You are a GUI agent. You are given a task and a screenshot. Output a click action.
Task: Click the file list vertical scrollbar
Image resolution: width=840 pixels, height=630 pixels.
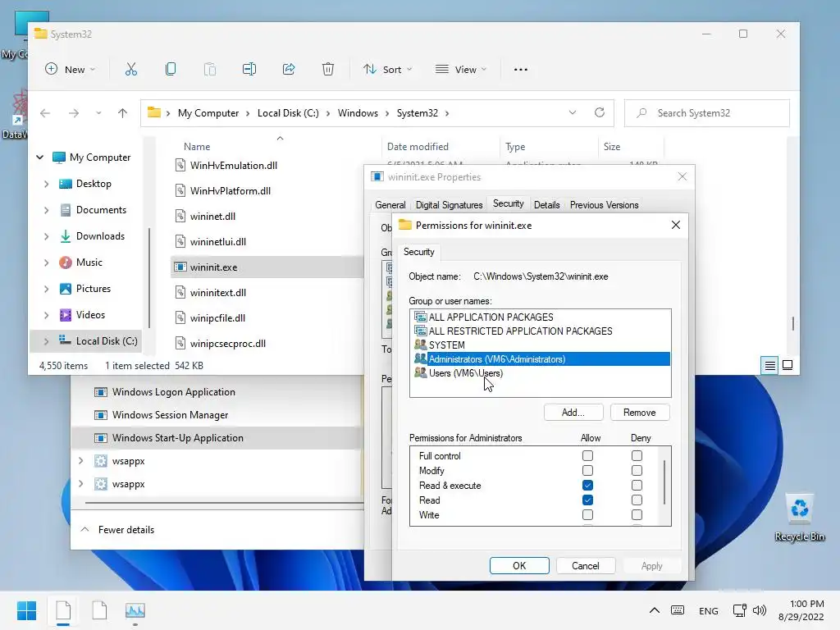tap(793, 323)
